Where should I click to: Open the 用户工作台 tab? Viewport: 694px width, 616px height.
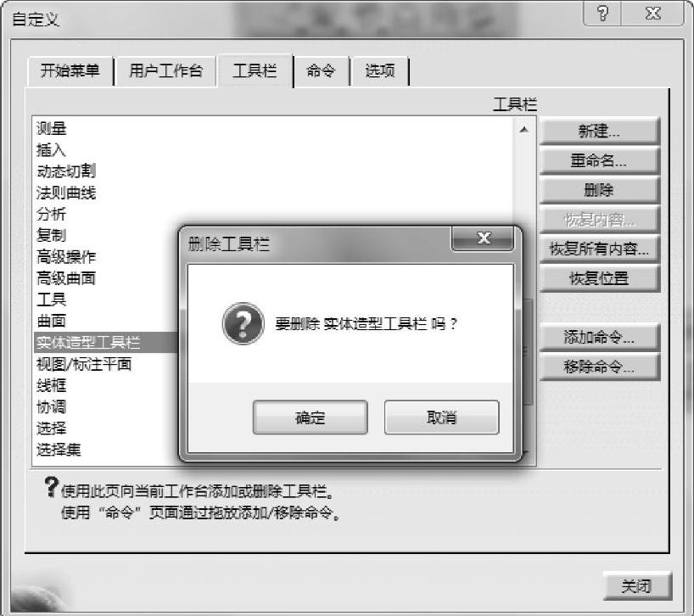[166, 70]
